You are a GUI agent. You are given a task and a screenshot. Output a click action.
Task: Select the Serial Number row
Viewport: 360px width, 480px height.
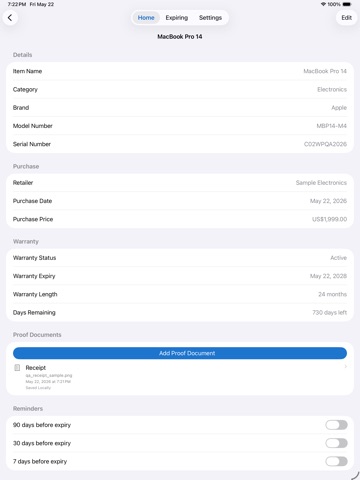[180, 144]
